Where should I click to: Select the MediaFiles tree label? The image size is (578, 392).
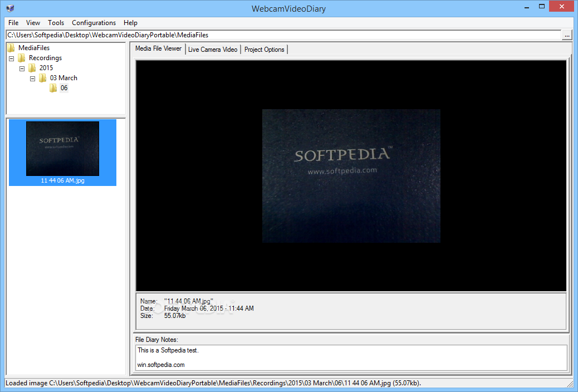[34, 47]
